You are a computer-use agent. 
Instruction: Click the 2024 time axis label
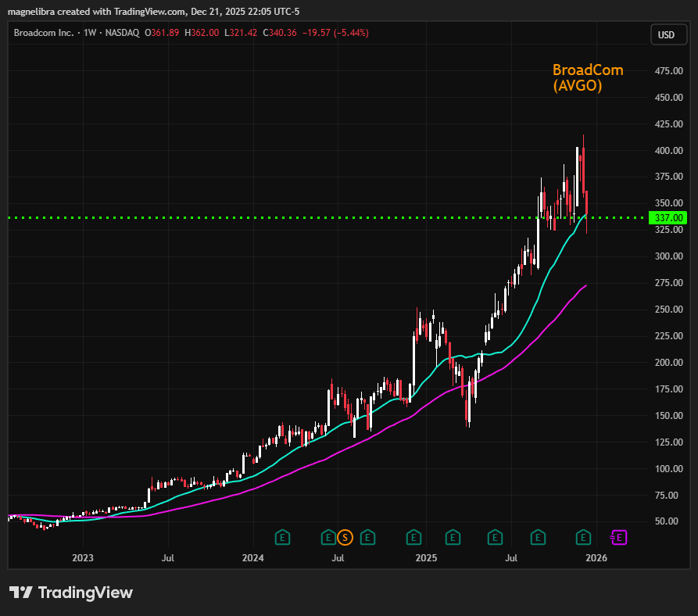252,557
